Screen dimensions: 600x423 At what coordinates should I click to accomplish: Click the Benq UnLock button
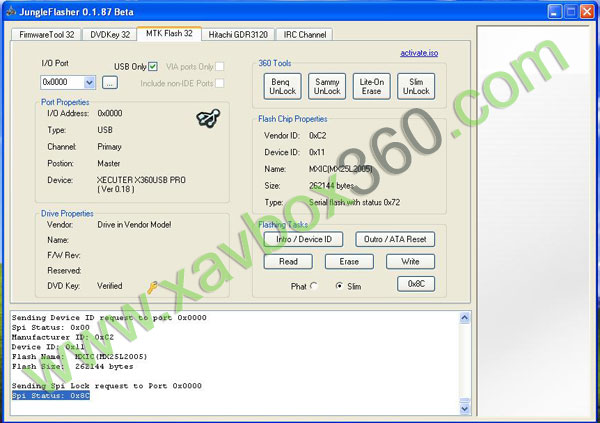(283, 87)
